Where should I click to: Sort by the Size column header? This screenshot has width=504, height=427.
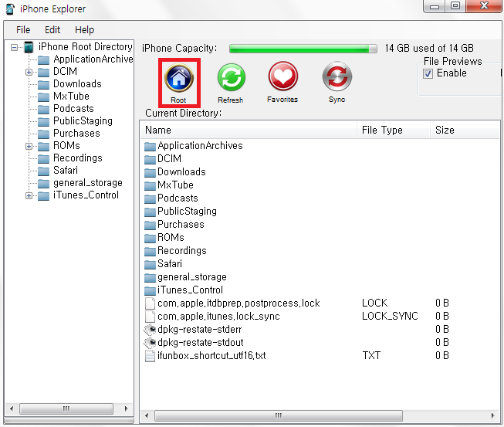pos(465,130)
